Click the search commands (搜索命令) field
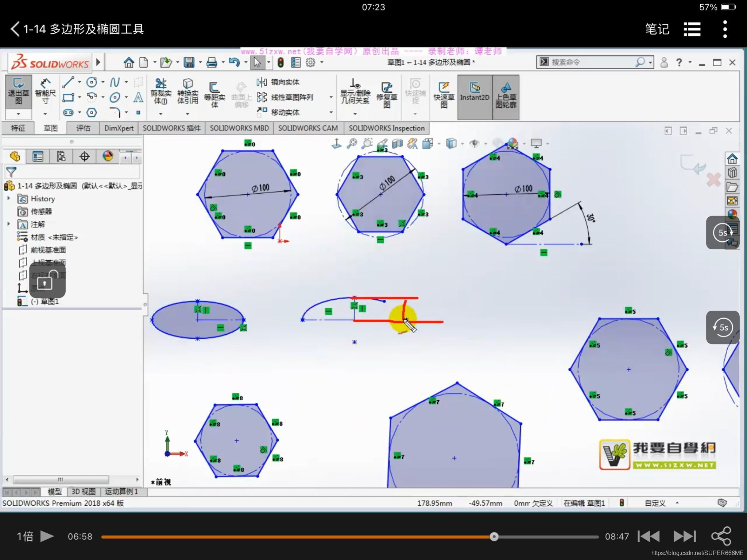This screenshot has height=560, width=747. click(591, 62)
